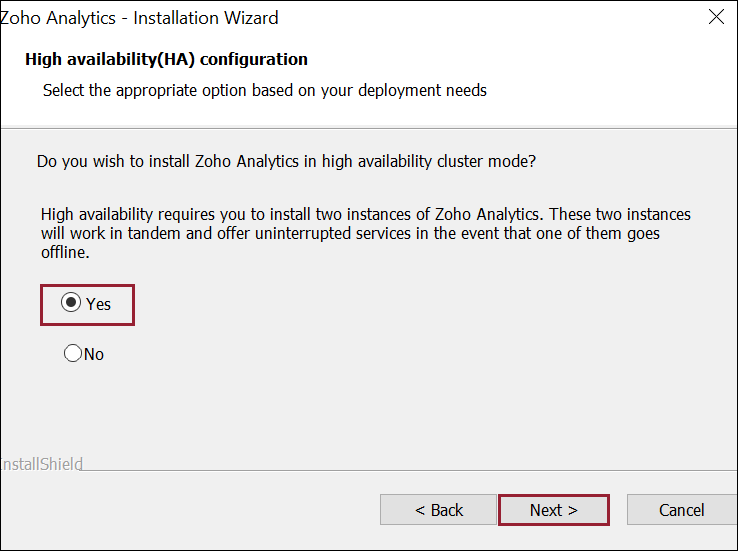
Task: Click the Zoho Analytics - Installation Wizard title bar
Action: click(140, 18)
